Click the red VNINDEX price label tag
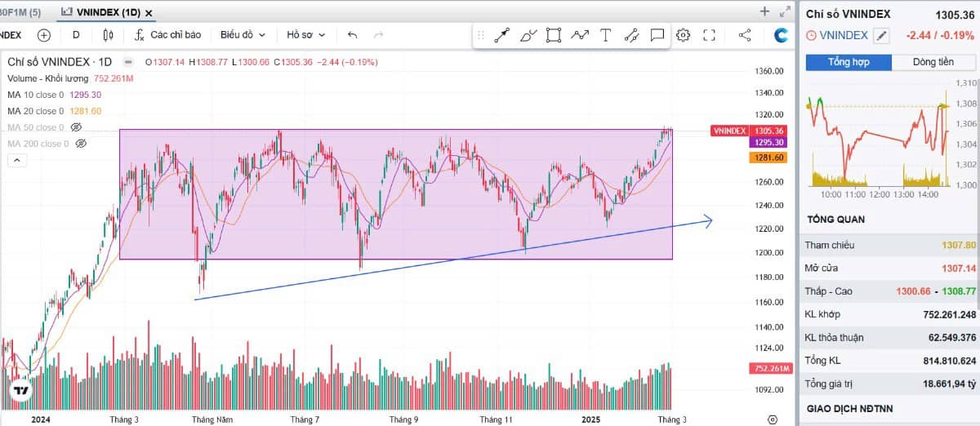Viewport: 980px width, 426px height. coord(728,131)
